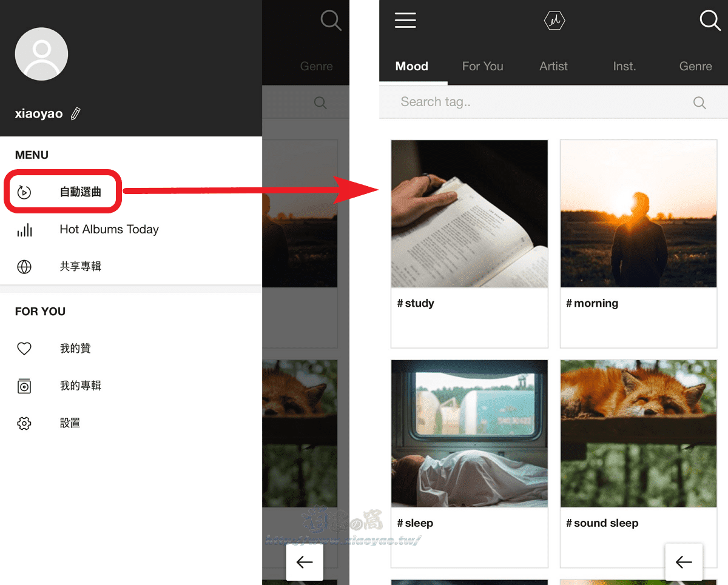Click the heart icon beside 我的贊
The image size is (728, 585).
pos(24,349)
